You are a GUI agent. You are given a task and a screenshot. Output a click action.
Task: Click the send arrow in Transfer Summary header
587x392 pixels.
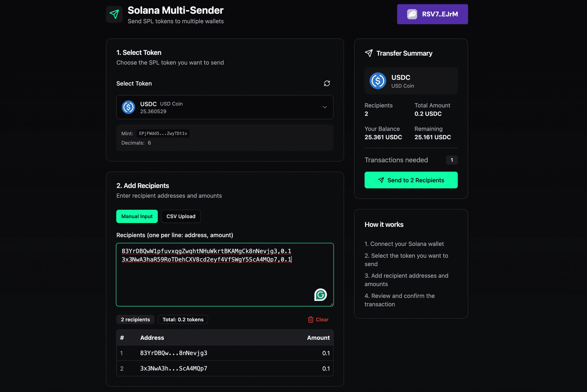point(369,53)
